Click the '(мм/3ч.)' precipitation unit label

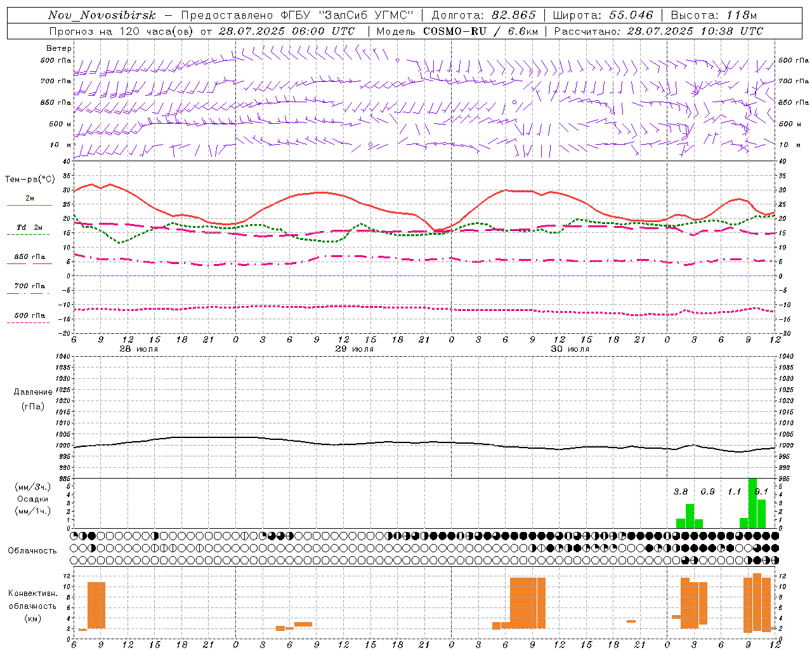pyautogui.click(x=33, y=487)
